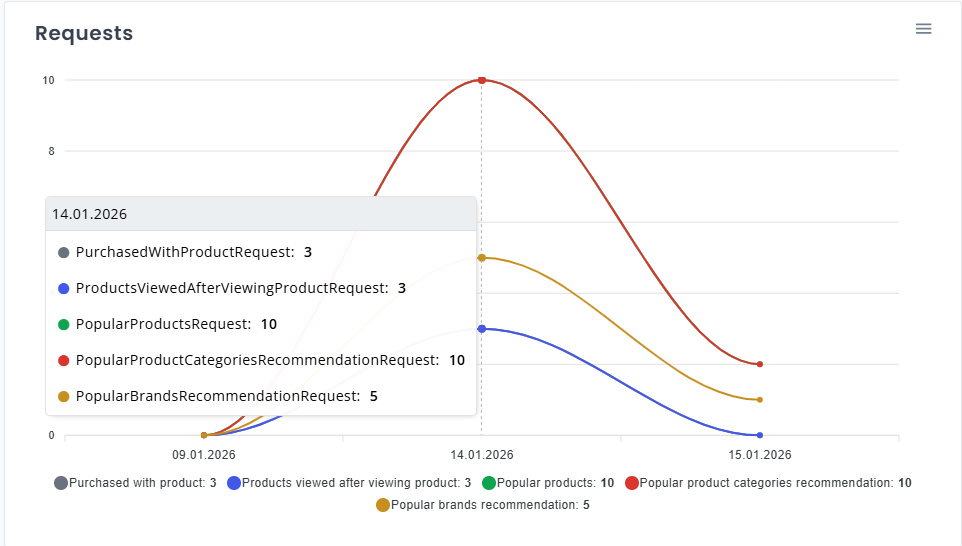Hide the Popular products series via its label
962x546 pixels.
pyautogui.click(x=555, y=483)
